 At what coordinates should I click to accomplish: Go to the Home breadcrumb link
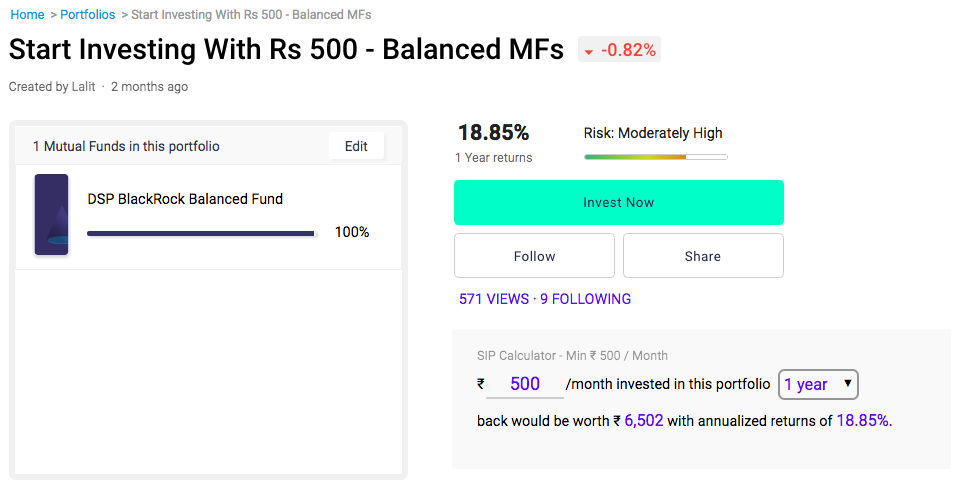click(x=27, y=15)
